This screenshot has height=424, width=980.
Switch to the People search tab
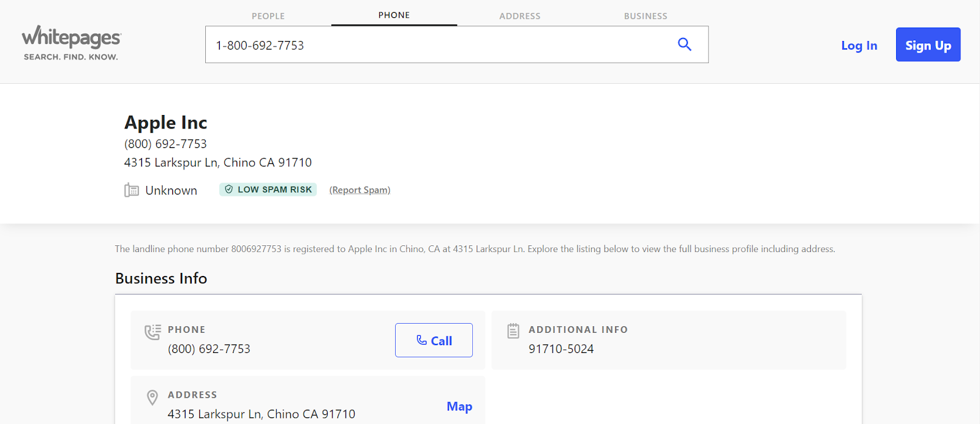[268, 16]
